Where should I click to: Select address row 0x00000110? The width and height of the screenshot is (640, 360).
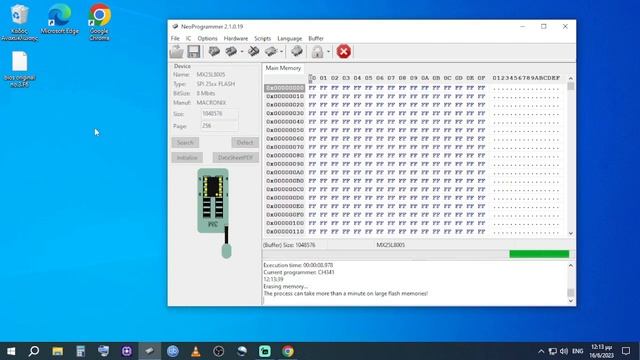284,231
